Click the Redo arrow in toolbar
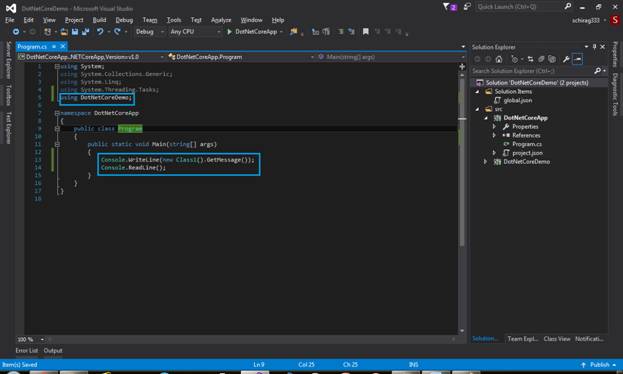623x374 pixels. pyautogui.click(x=117, y=31)
